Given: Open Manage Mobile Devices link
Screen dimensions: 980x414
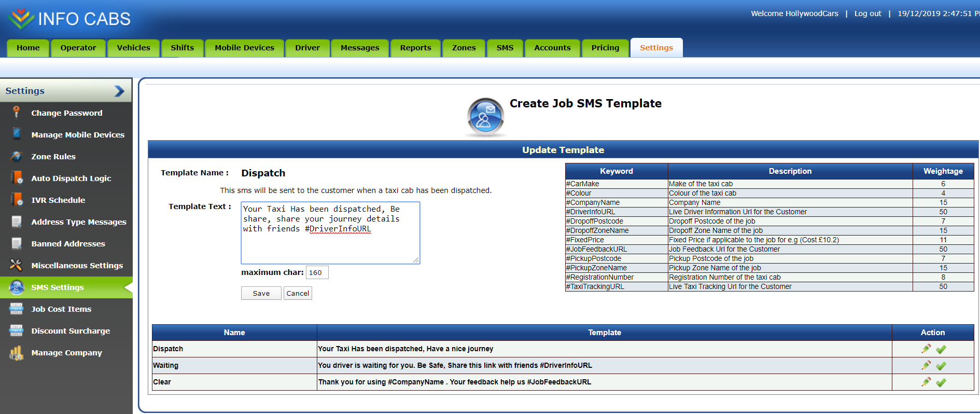Looking at the screenshot, I should (78, 134).
